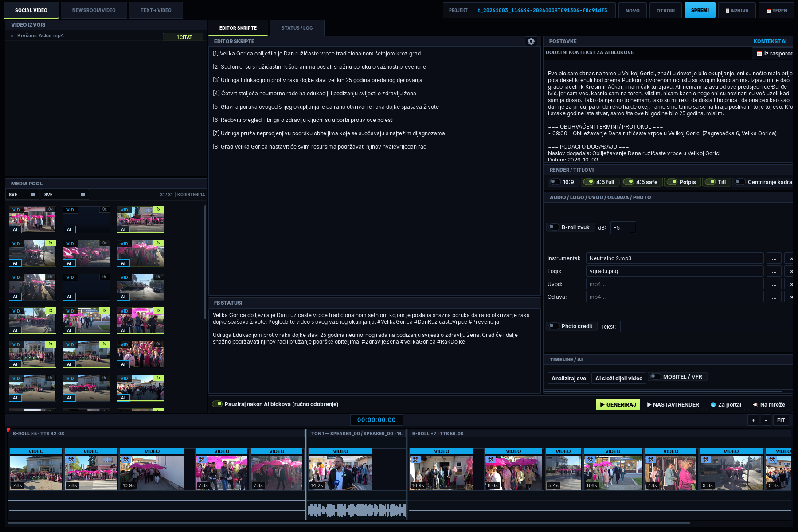Export video Za portal
The width and height of the screenshot is (798, 532).
click(x=725, y=404)
